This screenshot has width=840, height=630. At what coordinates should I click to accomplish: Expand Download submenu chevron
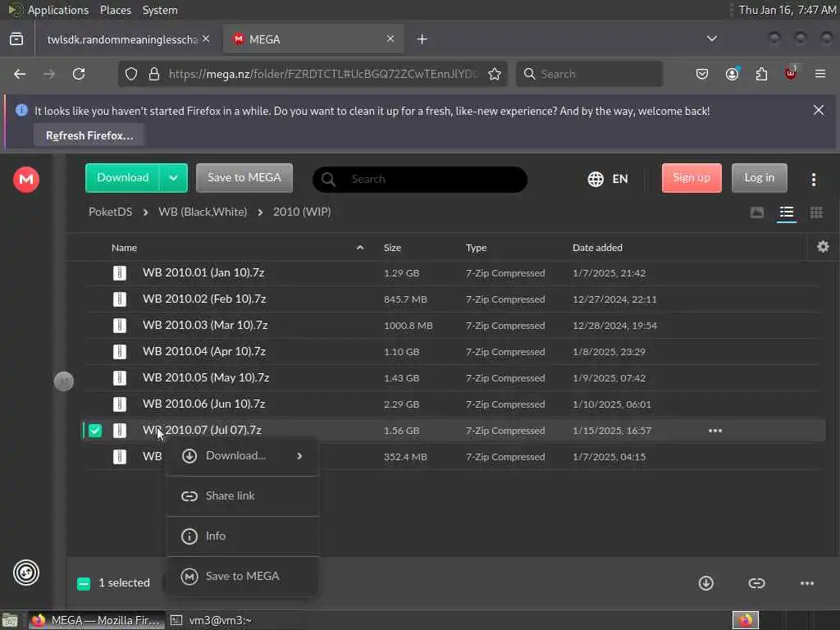[299, 456]
